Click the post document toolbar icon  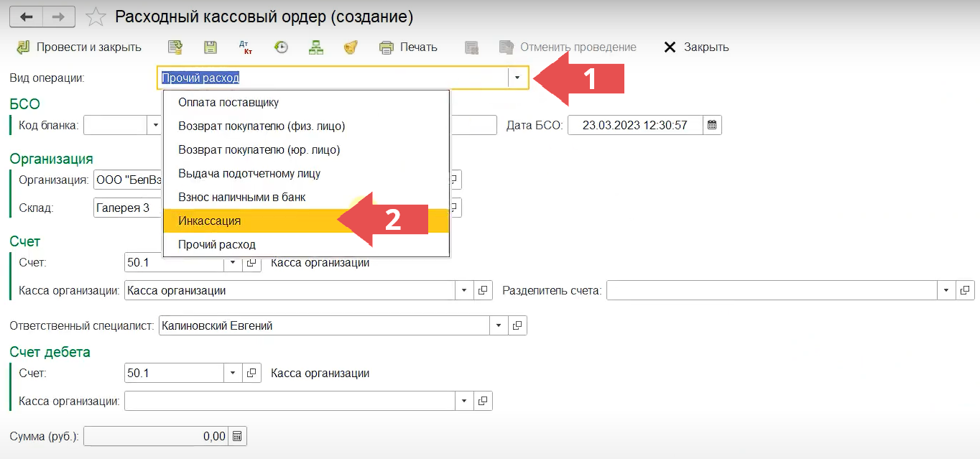pyautogui.click(x=175, y=47)
